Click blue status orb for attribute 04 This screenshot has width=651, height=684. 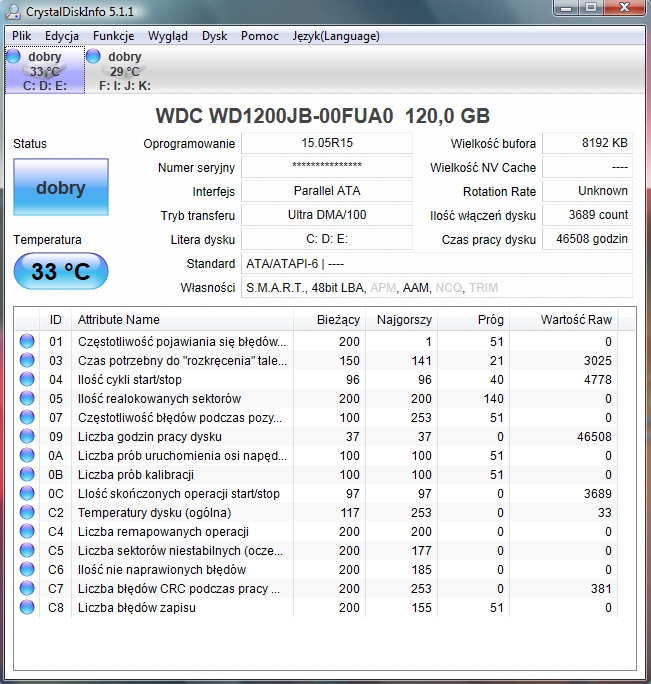pyautogui.click(x=27, y=379)
